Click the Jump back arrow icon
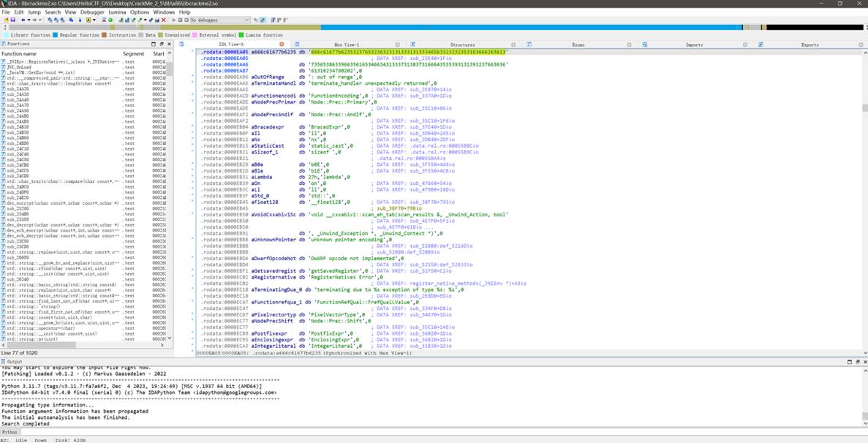This screenshot has height=443, width=868. point(23,20)
